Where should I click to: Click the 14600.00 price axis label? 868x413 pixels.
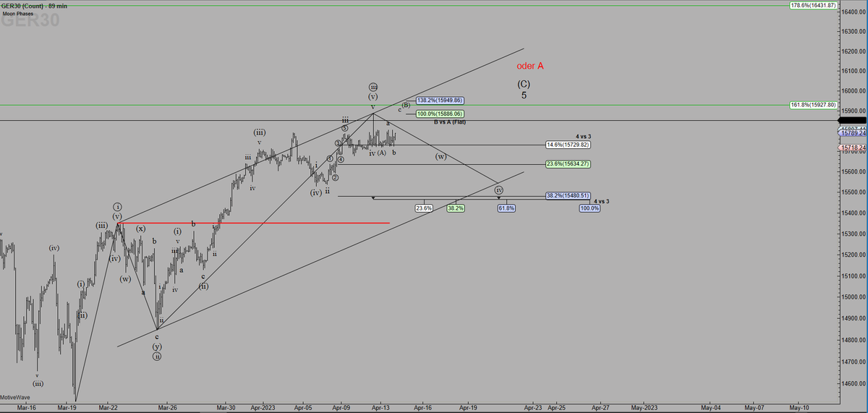(x=853, y=383)
